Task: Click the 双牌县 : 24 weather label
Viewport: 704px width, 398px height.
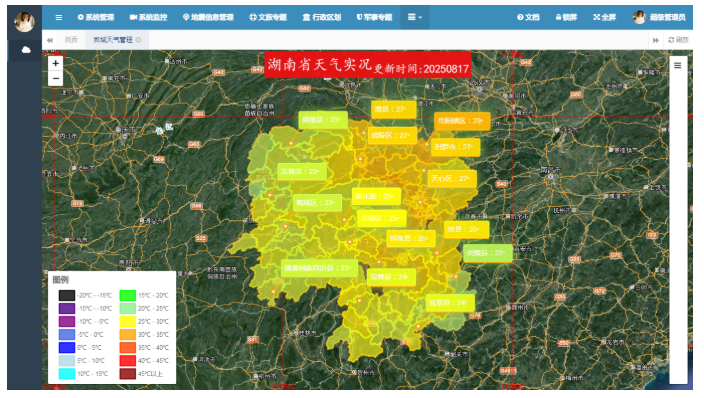Action: 391,277
